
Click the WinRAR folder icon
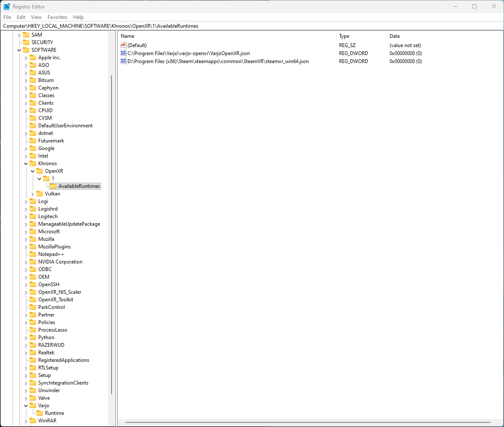coord(33,421)
